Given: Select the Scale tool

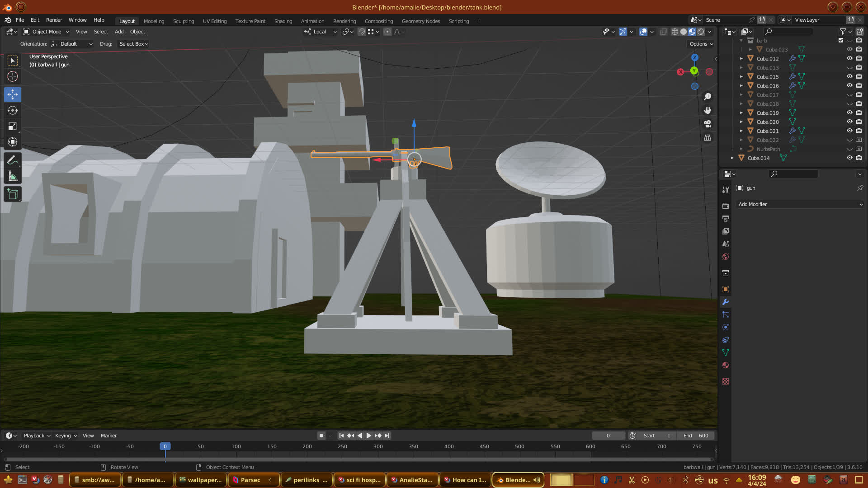Looking at the screenshot, I should (13, 127).
